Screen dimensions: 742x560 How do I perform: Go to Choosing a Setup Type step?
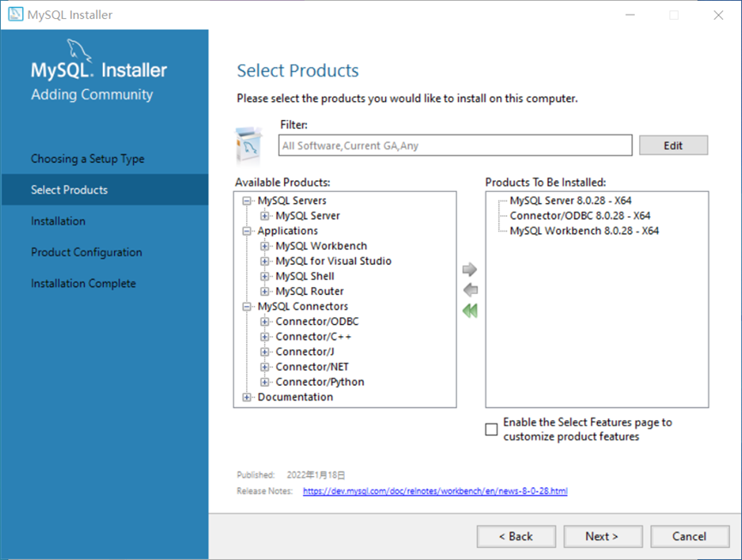click(x=87, y=159)
